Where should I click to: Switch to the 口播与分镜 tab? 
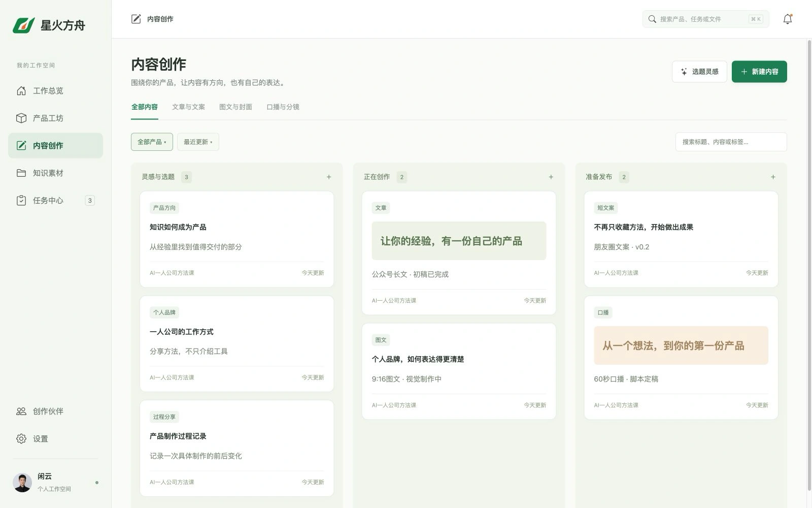click(x=283, y=107)
